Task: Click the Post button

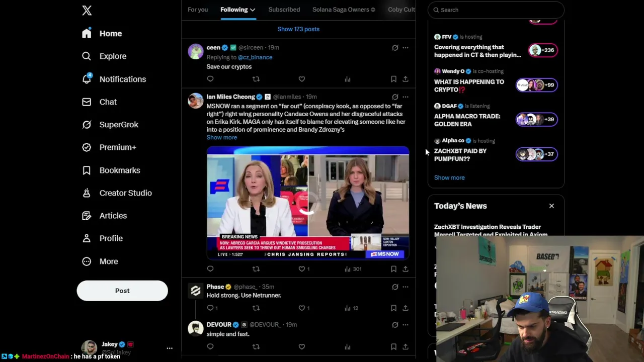Action: pos(122,291)
